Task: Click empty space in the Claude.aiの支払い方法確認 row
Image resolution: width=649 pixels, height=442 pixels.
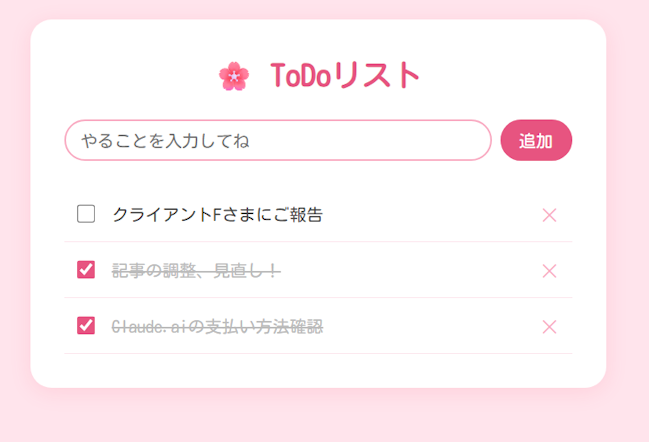Action: click(x=430, y=327)
